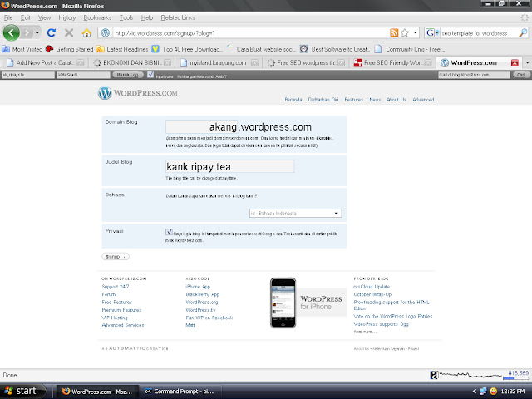Close the WordPress.com tab with red X
The image size is (532, 399).
click(x=515, y=63)
